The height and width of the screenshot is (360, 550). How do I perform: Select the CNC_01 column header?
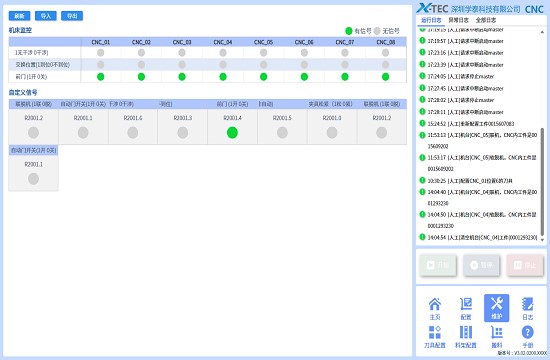[101, 42]
